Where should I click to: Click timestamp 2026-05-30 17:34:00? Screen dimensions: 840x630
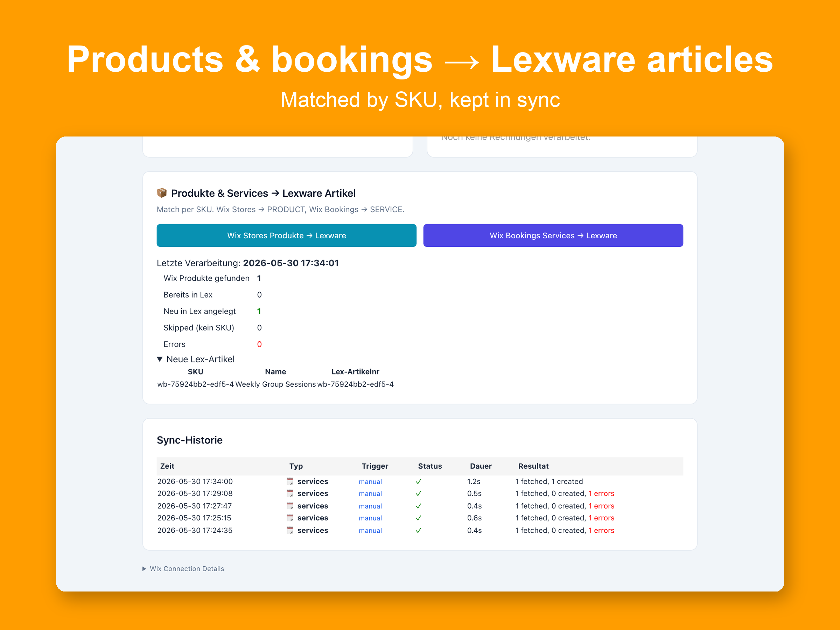[195, 482]
